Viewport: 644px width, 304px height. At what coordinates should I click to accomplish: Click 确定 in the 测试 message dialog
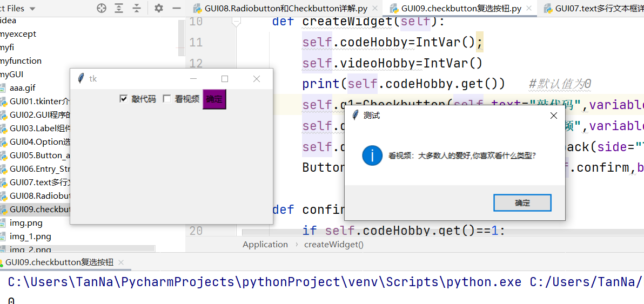[522, 202]
